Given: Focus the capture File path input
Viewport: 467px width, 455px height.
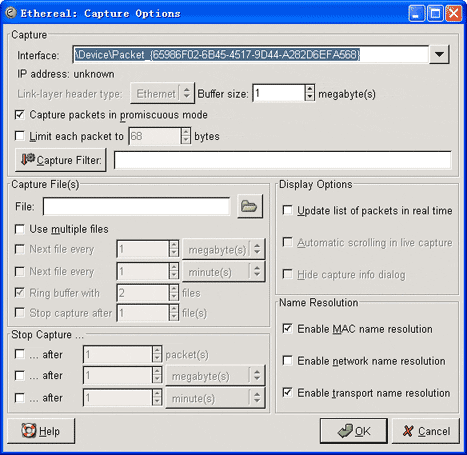Looking at the screenshot, I should pyautogui.click(x=136, y=206).
